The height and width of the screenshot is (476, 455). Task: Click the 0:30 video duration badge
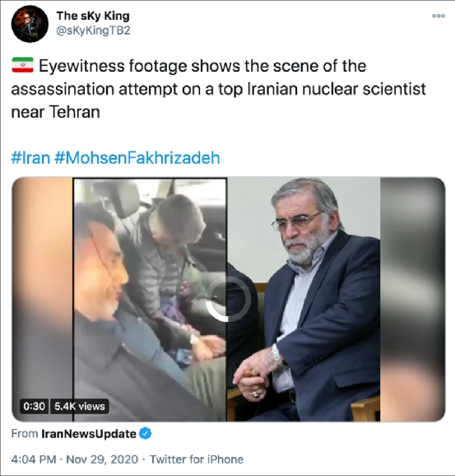point(34,406)
